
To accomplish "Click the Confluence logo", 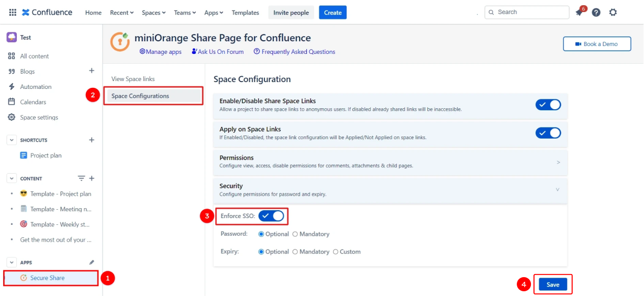I will (x=47, y=13).
